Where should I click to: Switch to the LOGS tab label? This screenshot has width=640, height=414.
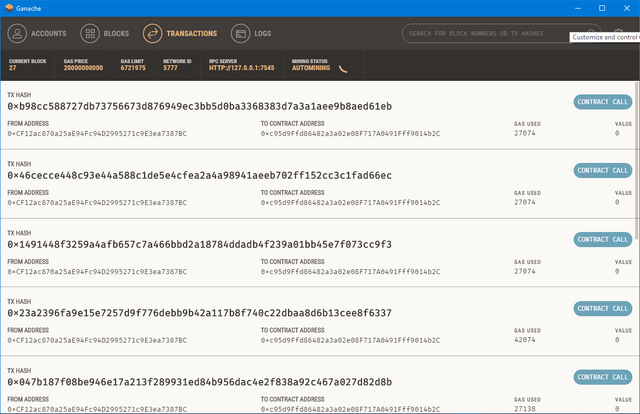(x=263, y=33)
